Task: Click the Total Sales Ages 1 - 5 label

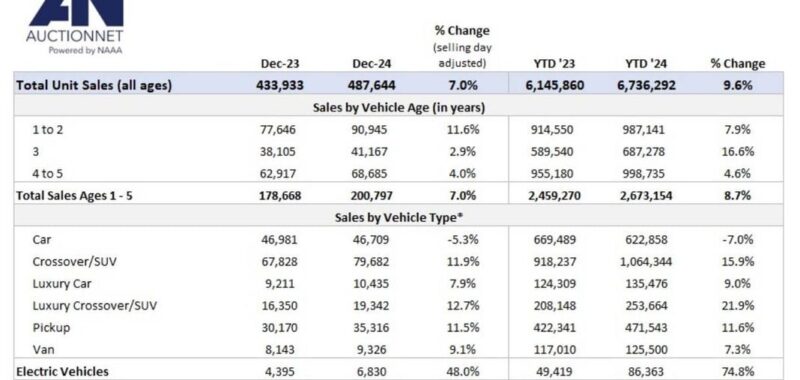Action: click(x=74, y=195)
